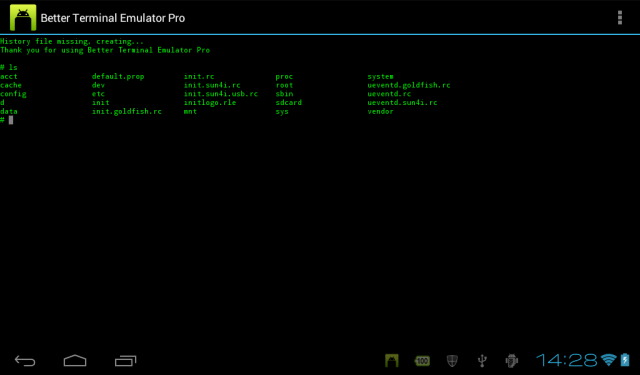The image size is (640, 375).
Task: Tap the Android debugging notification icon
Action: (x=511, y=361)
